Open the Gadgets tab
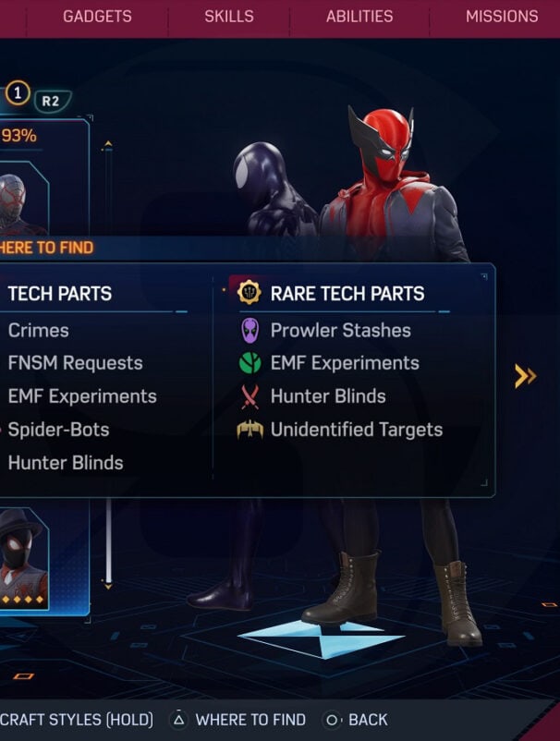The height and width of the screenshot is (741, 560). coord(97,17)
